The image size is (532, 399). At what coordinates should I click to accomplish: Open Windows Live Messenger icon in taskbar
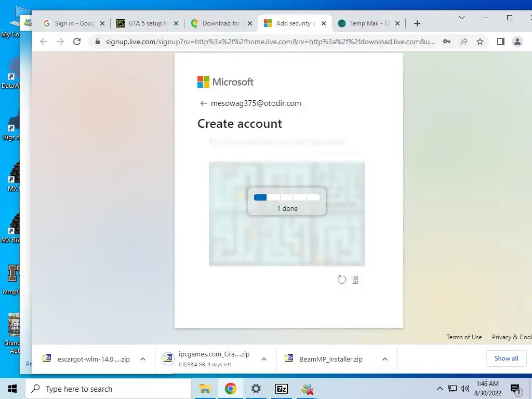coord(307,389)
